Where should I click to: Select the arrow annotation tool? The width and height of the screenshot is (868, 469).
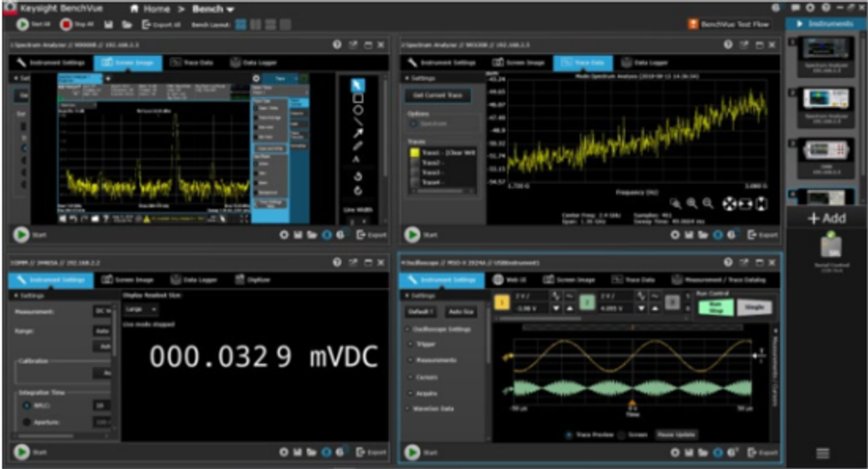point(357,133)
